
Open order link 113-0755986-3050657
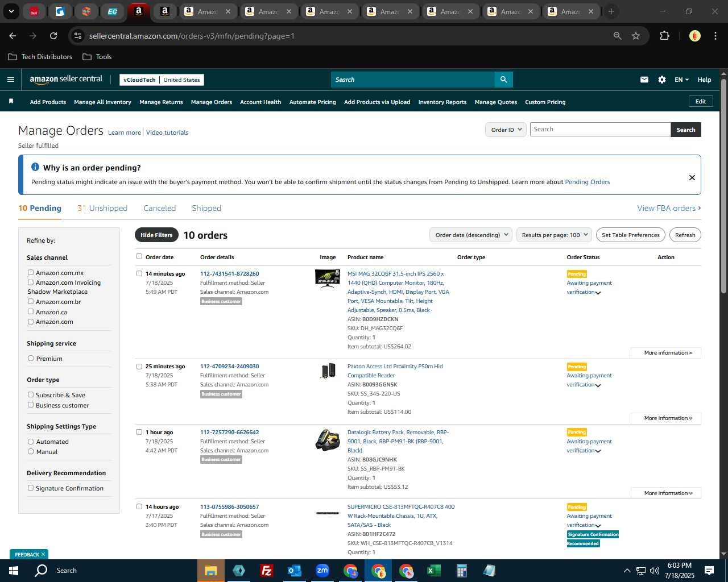(229, 506)
